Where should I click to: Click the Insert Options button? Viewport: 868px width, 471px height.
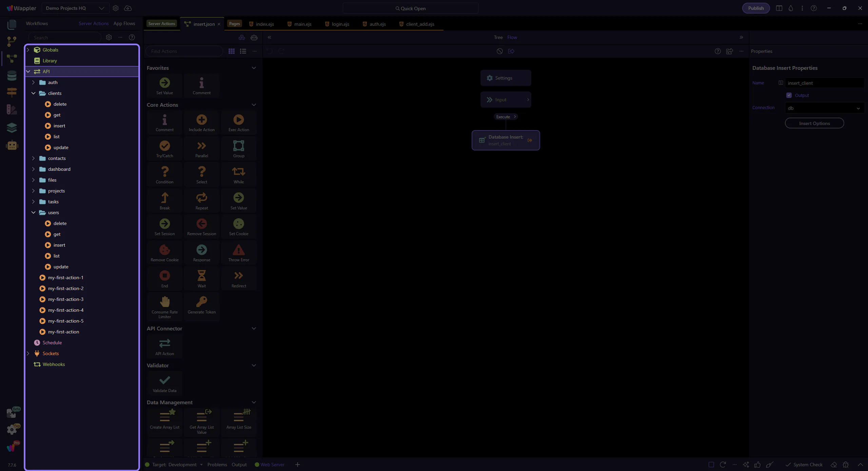click(x=814, y=123)
